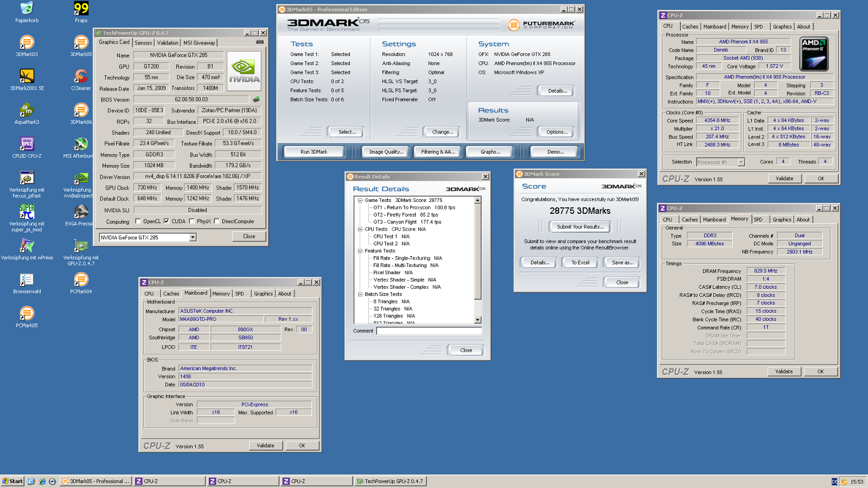The height and width of the screenshot is (488, 868).
Task: Open the MSI Giveaway tab in GPU-Z
Action: [199, 43]
